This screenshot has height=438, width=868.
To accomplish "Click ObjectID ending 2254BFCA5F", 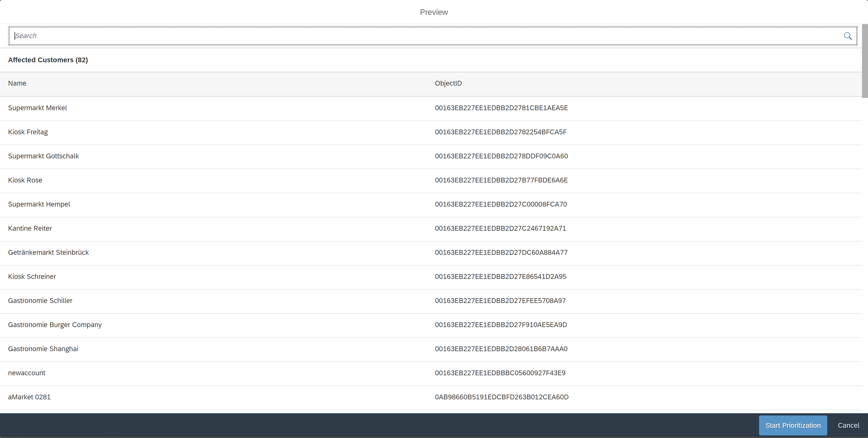I will (501, 132).
